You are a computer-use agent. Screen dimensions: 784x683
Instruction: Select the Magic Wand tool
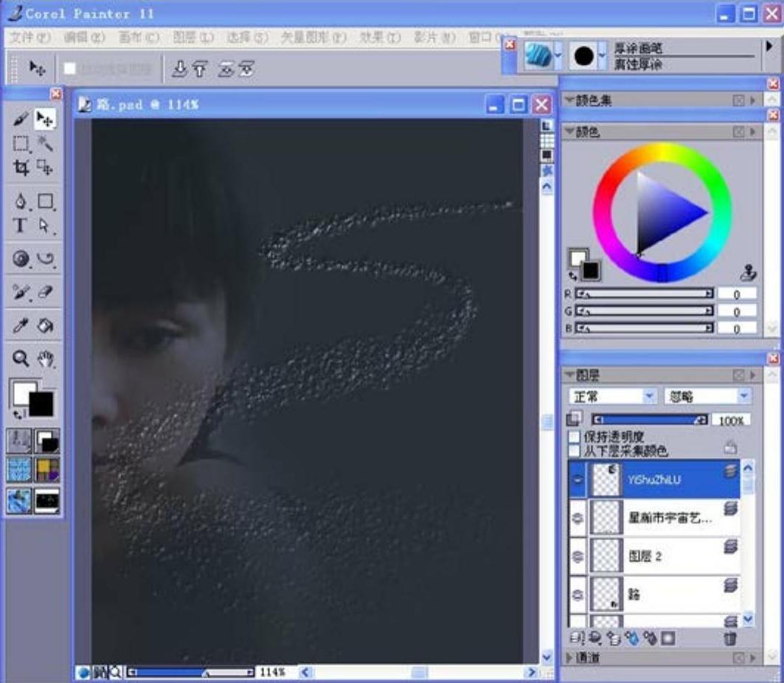pyautogui.click(x=45, y=144)
